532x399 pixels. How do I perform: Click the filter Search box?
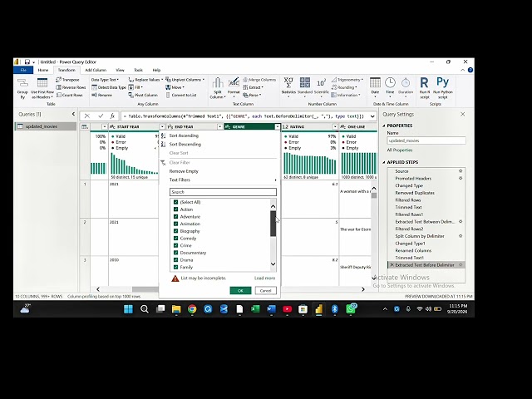click(223, 192)
